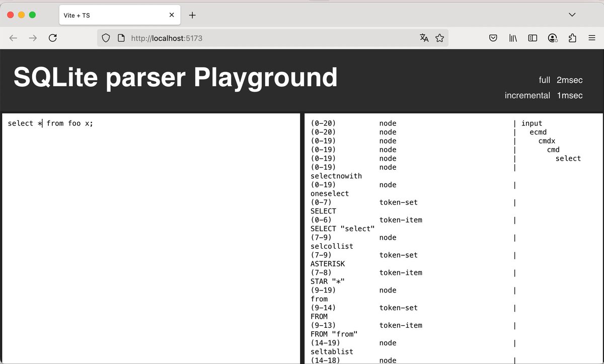This screenshot has height=364, width=604.
Task: Show site information page icon
Action: (x=120, y=38)
